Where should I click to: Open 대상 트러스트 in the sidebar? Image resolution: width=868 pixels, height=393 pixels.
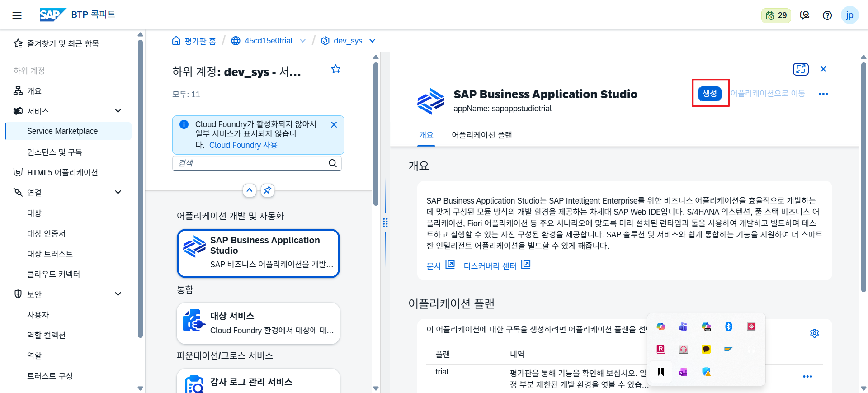click(50, 254)
